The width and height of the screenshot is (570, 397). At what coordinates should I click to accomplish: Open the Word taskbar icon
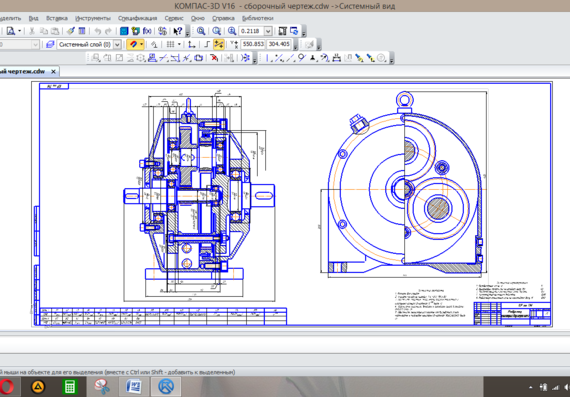[x=133, y=386]
